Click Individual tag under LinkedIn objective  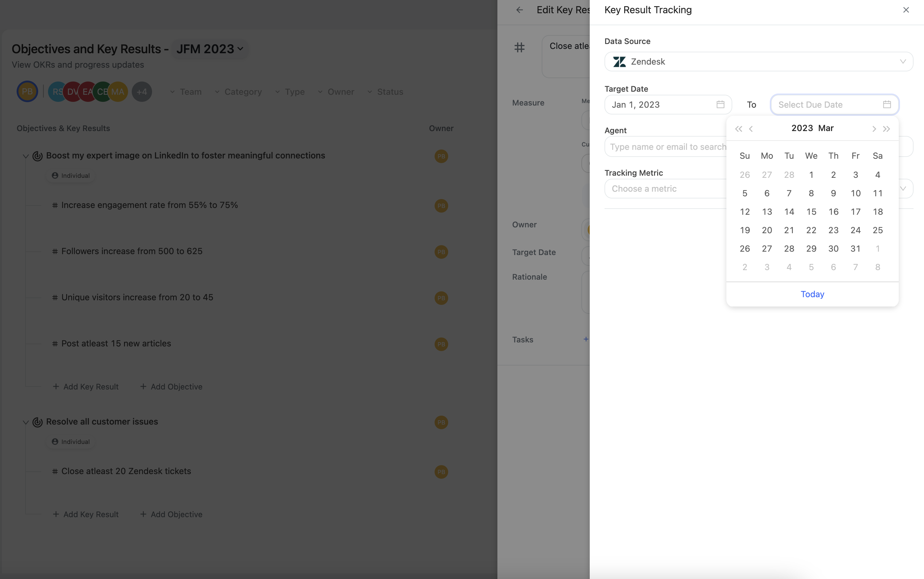[71, 175]
